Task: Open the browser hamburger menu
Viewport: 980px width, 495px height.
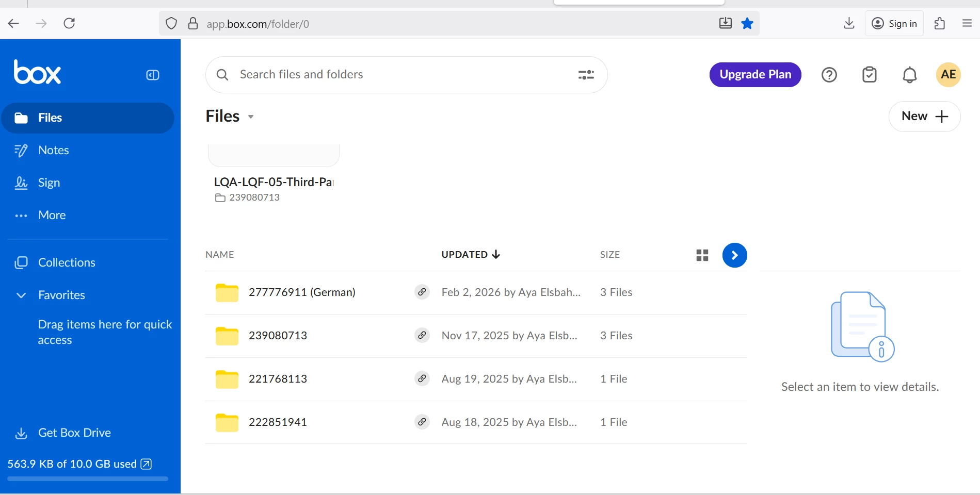Action: (967, 24)
